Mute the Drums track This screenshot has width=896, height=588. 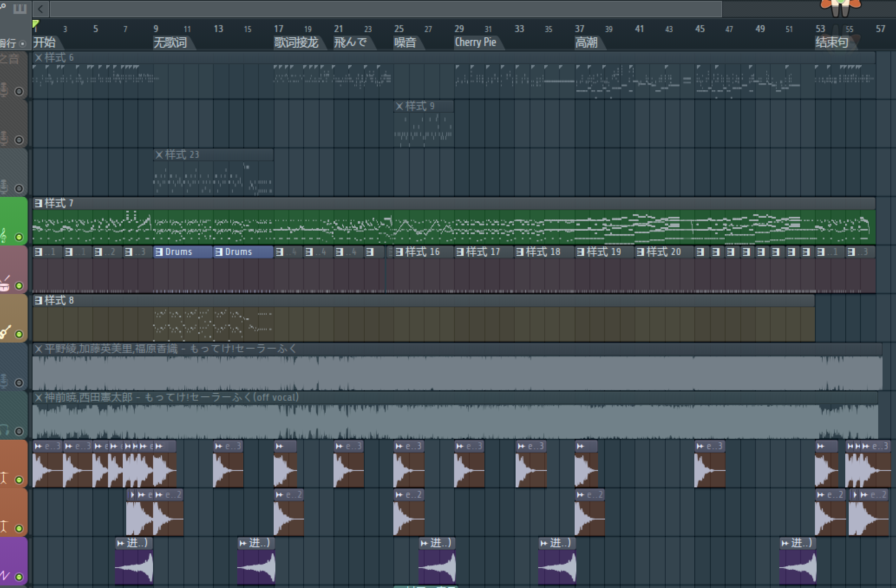[19, 285]
